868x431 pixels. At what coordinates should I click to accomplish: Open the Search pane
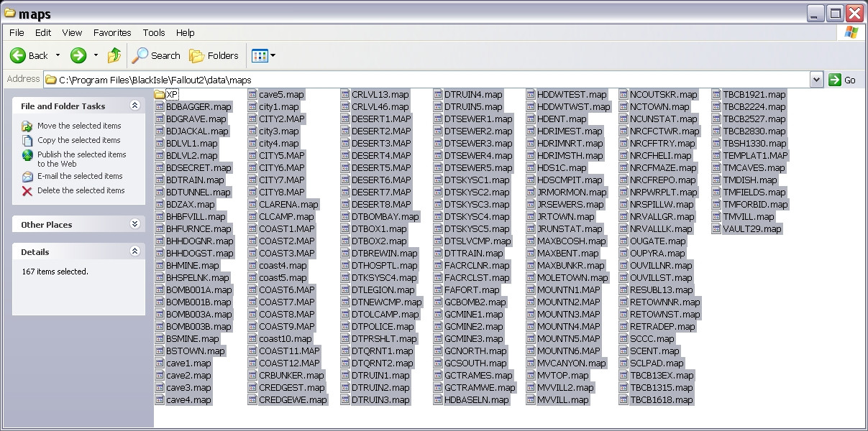coord(156,55)
